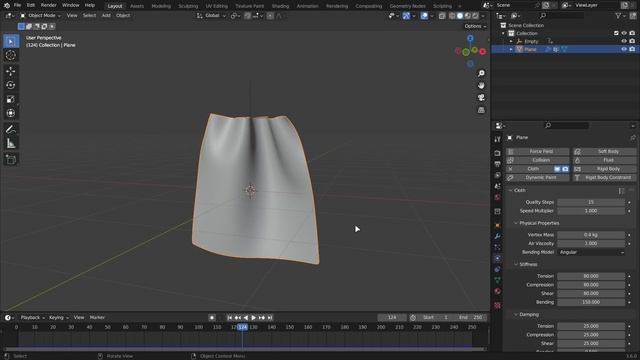Toggle snapping magnet icon
The height and width of the screenshot is (360, 640).
click(247, 16)
